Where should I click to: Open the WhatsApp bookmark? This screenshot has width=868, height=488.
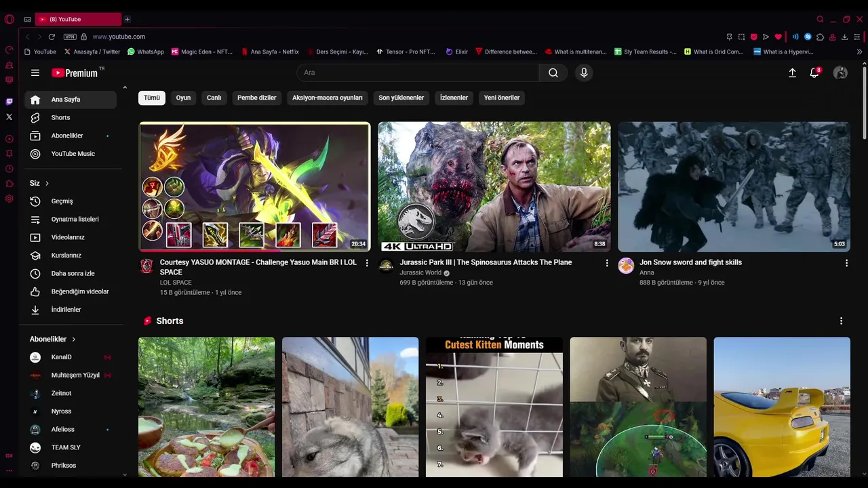pos(145,52)
